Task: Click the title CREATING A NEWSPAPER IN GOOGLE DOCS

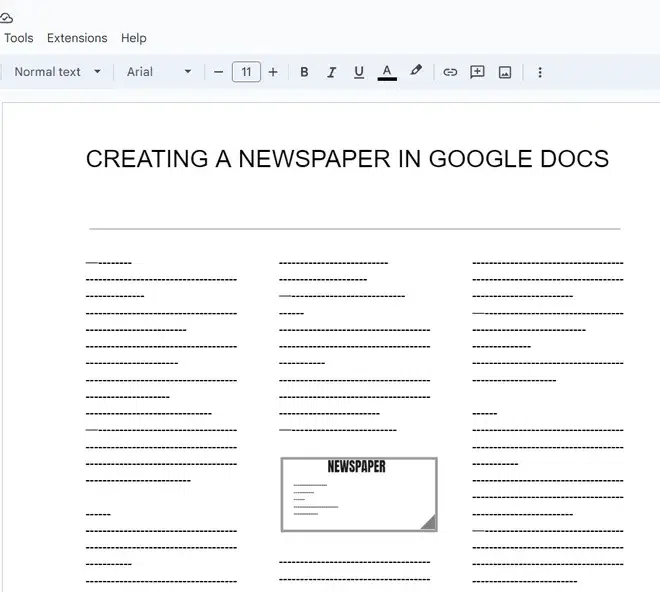Action: click(x=347, y=159)
